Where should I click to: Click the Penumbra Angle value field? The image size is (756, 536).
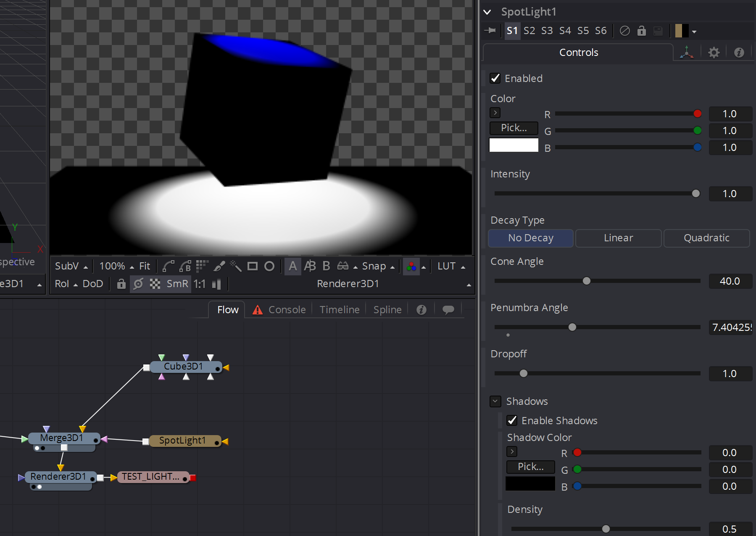pos(730,327)
